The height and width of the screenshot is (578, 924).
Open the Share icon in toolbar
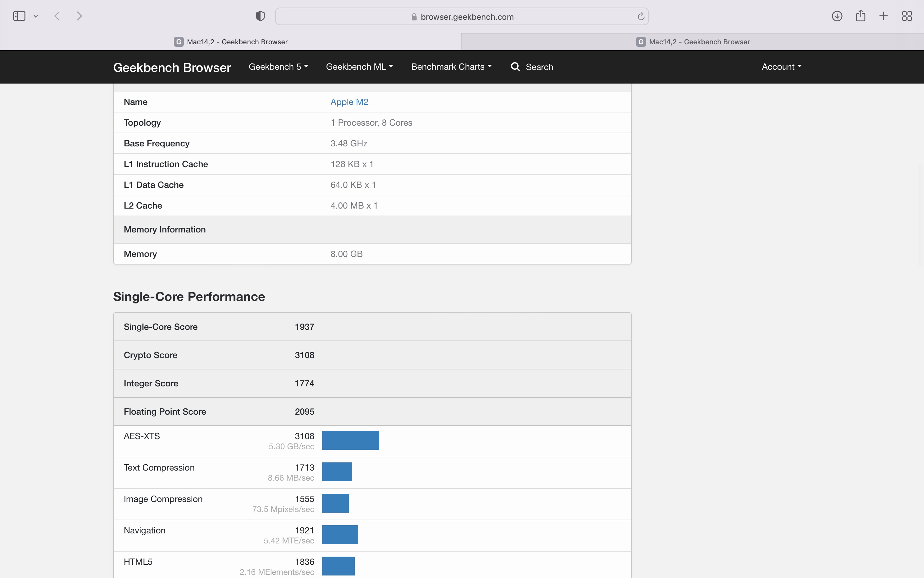click(x=861, y=16)
